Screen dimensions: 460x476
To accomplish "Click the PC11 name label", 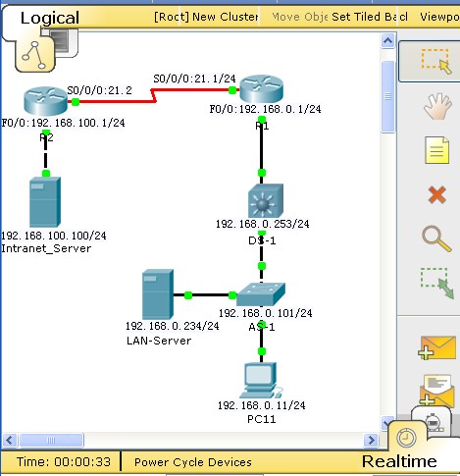I will coord(262,419).
